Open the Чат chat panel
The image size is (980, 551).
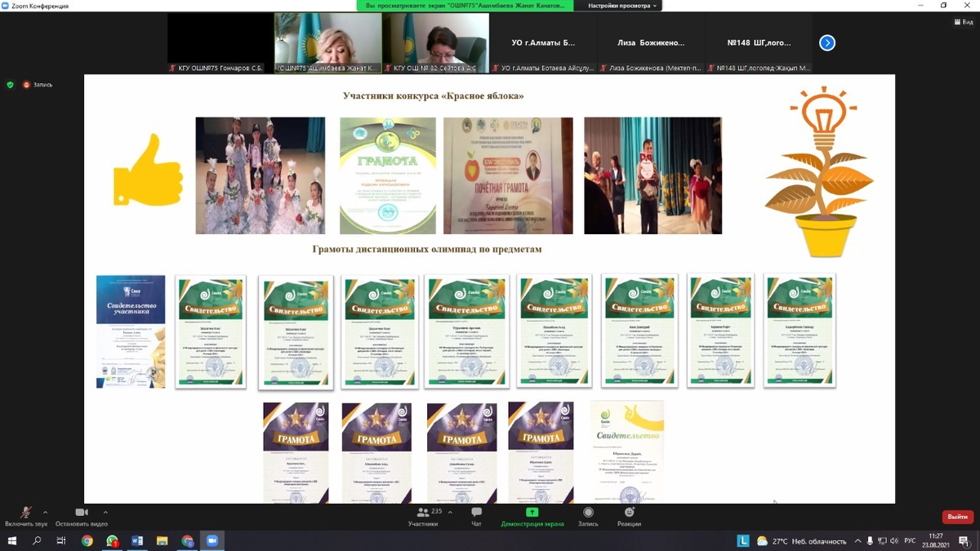476,516
